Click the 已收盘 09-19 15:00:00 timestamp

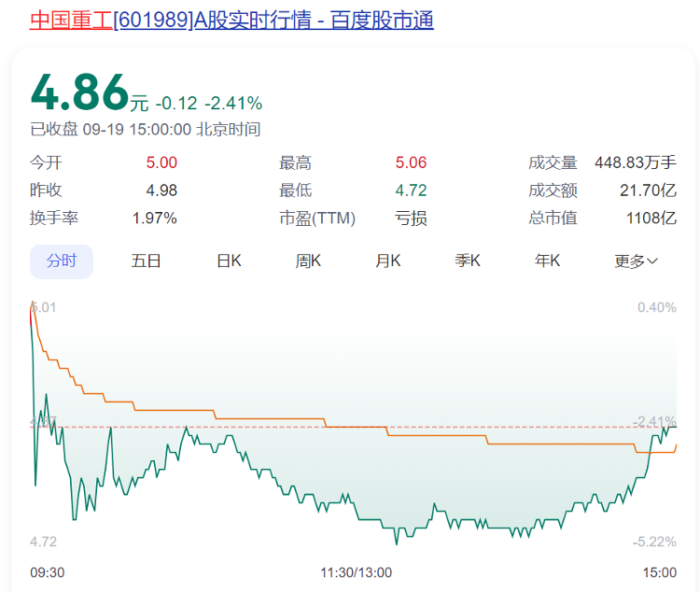coord(145,130)
